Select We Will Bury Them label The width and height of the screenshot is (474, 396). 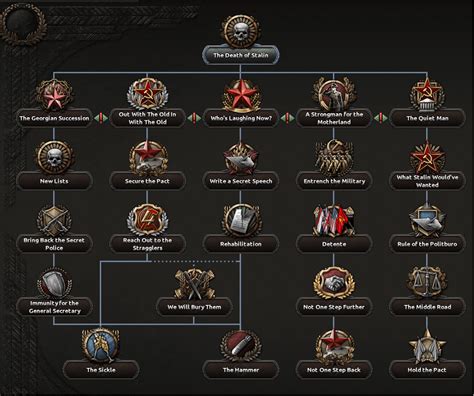[x=194, y=307]
